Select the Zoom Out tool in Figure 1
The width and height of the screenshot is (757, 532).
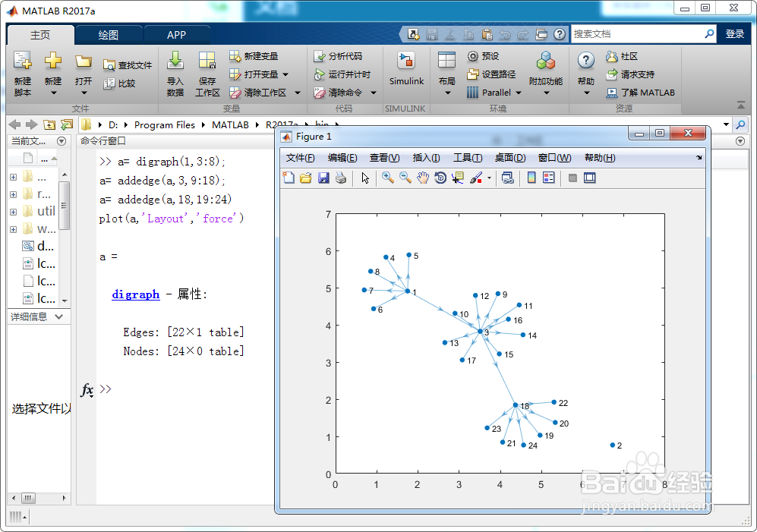point(405,178)
